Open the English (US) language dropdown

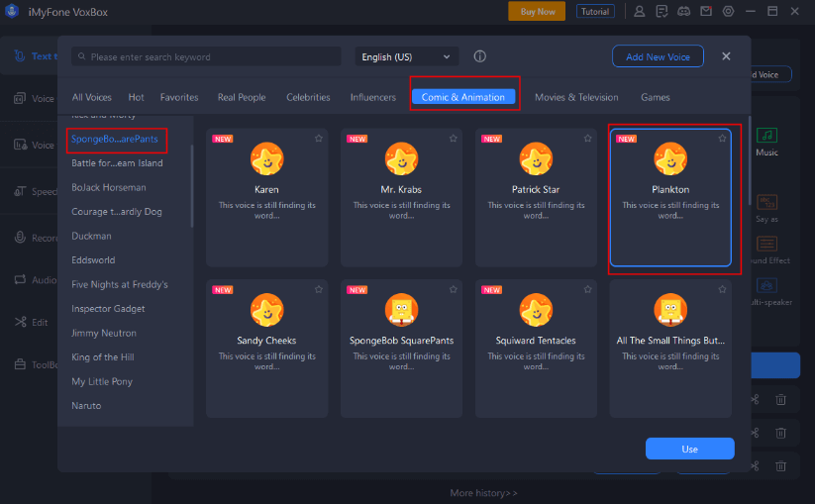point(406,56)
